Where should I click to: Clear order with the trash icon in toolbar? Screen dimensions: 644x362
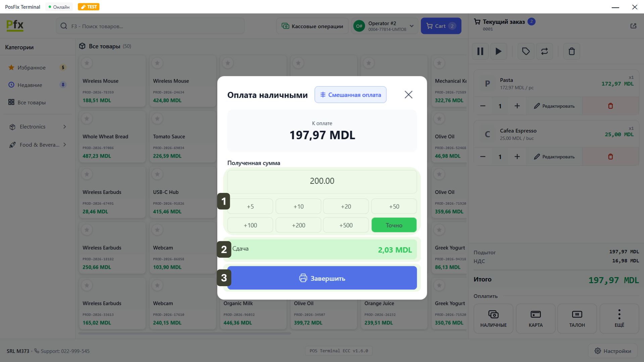572,51
